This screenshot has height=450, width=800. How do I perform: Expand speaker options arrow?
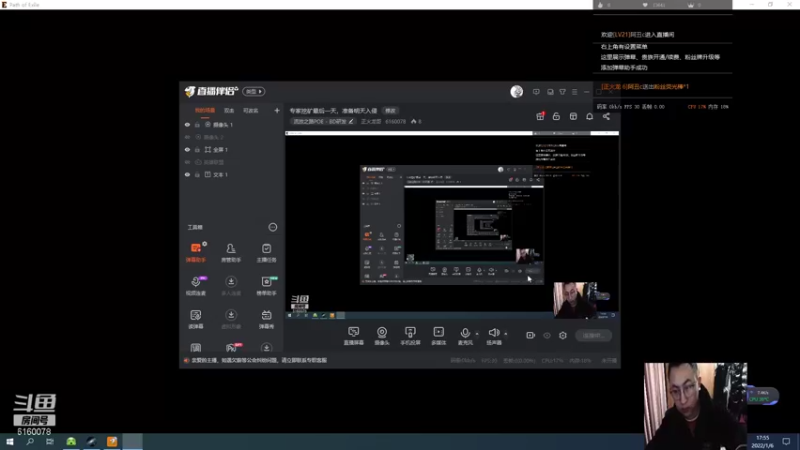tap(506, 334)
